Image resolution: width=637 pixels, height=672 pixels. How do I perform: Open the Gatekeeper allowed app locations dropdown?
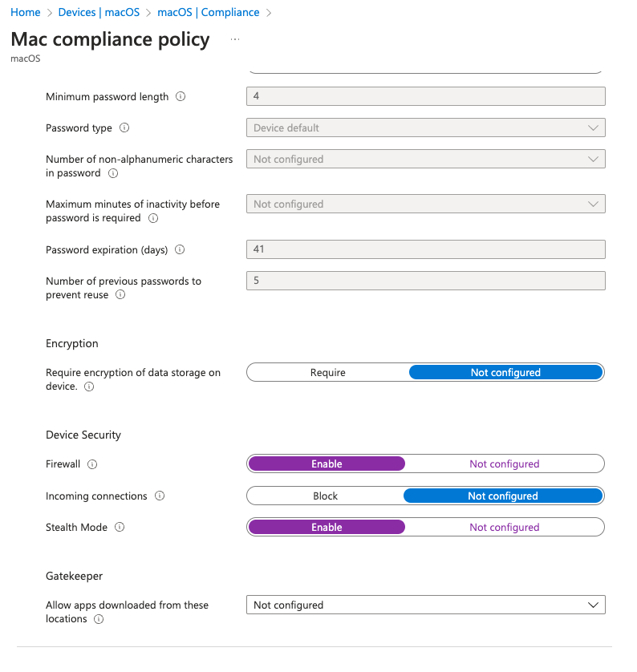click(x=426, y=605)
